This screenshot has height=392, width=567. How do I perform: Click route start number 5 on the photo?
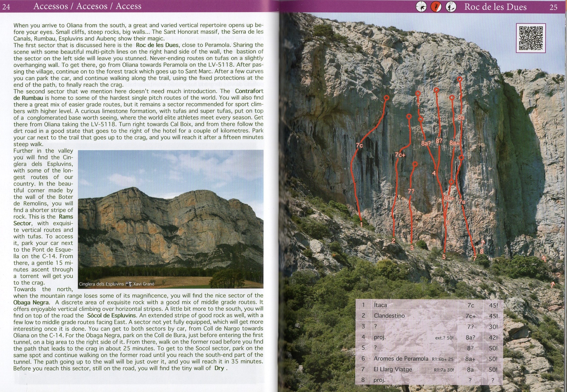(x=444, y=257)
